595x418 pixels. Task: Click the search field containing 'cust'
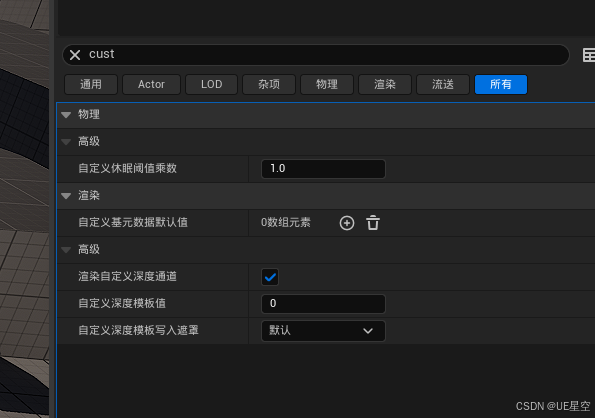click(316, 55)
